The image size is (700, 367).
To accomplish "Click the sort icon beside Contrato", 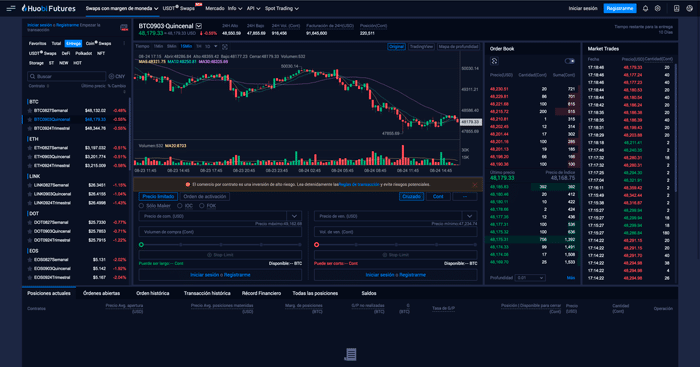I will [48, 86].
